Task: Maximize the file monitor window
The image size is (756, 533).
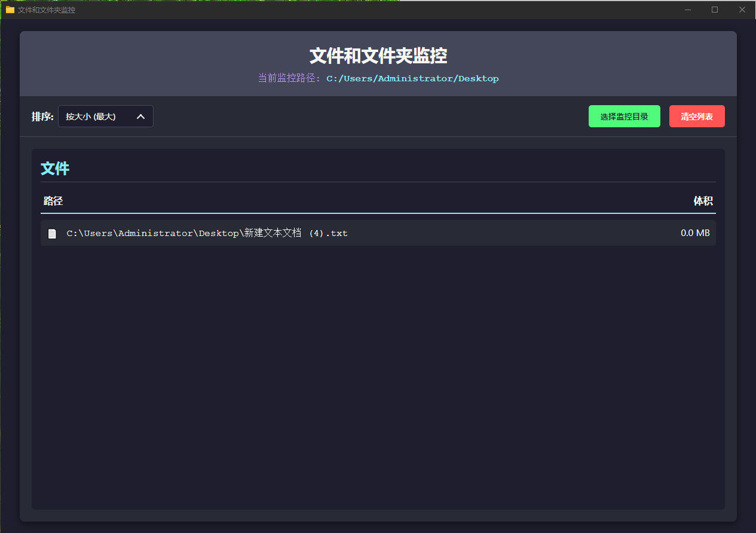Action: coord(715,10)
